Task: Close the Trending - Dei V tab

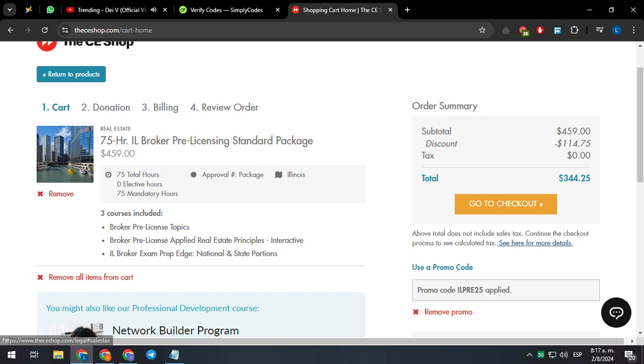Action: coord(165,10)
